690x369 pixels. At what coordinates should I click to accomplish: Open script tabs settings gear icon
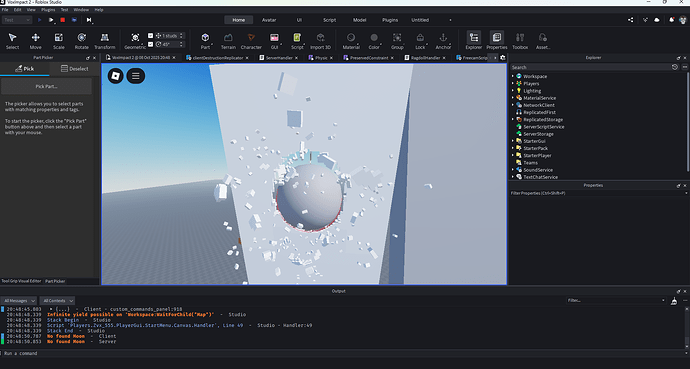(503, 58)
